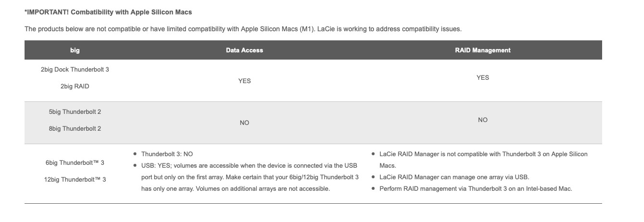Click the "IMPORTANT! Combatibility with Apple Silicon Macs" heading
644x222 pixels.
(x=108, y=12)
